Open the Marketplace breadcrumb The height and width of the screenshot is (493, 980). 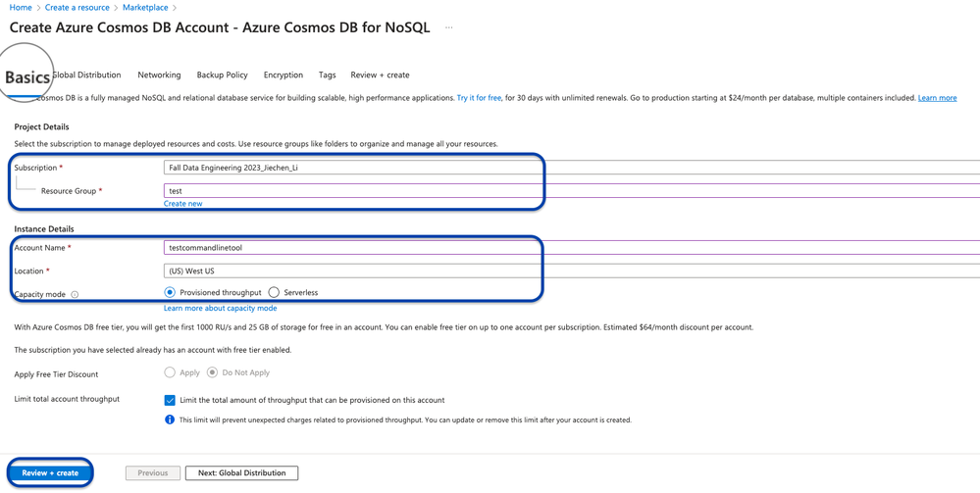[x=145, y=8]
